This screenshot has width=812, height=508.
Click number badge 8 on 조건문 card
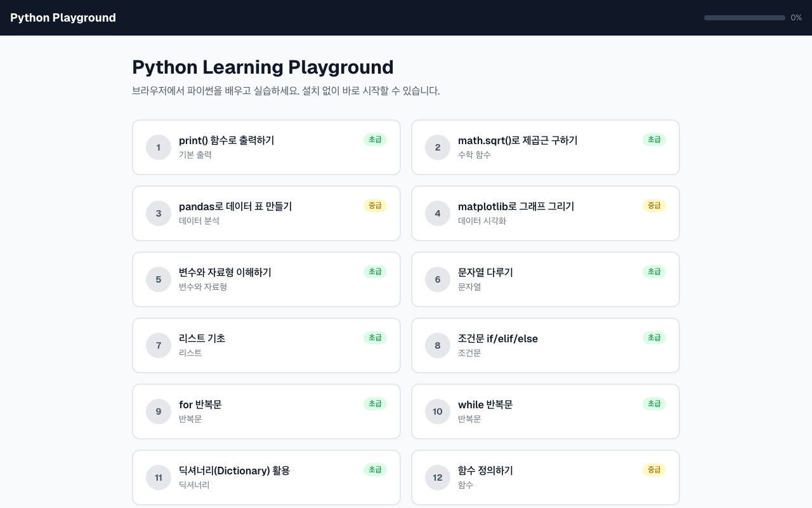pyautogui.click(x=438, y=345)
